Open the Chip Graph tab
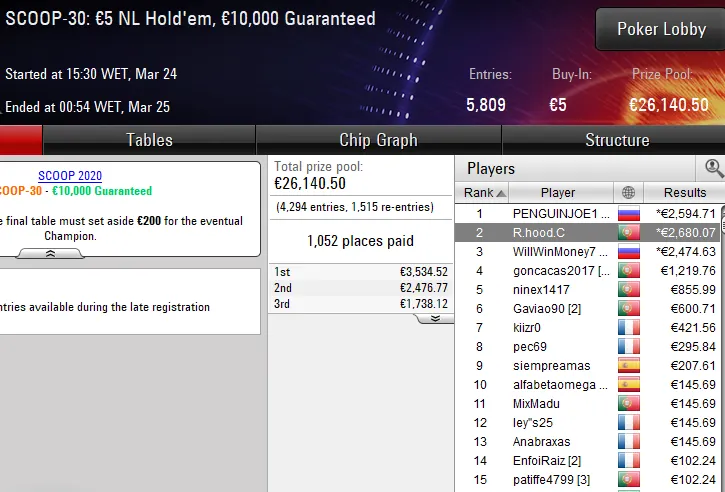725x492 pixels. pyautogui.click(x=378, y=140)
